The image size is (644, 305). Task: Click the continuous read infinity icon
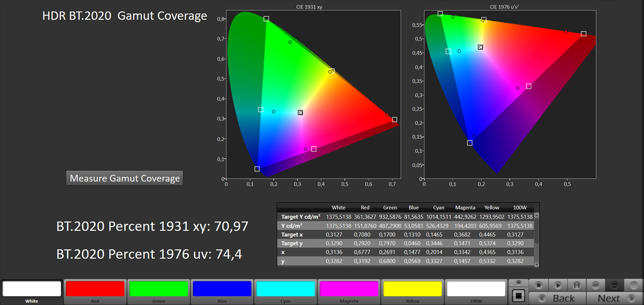click(596, 285)
